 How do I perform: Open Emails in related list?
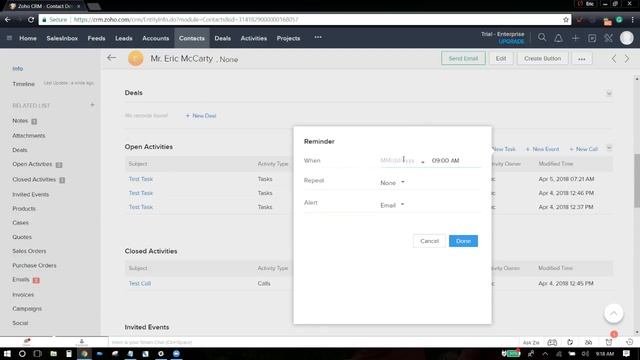click(x=21, y=280)
